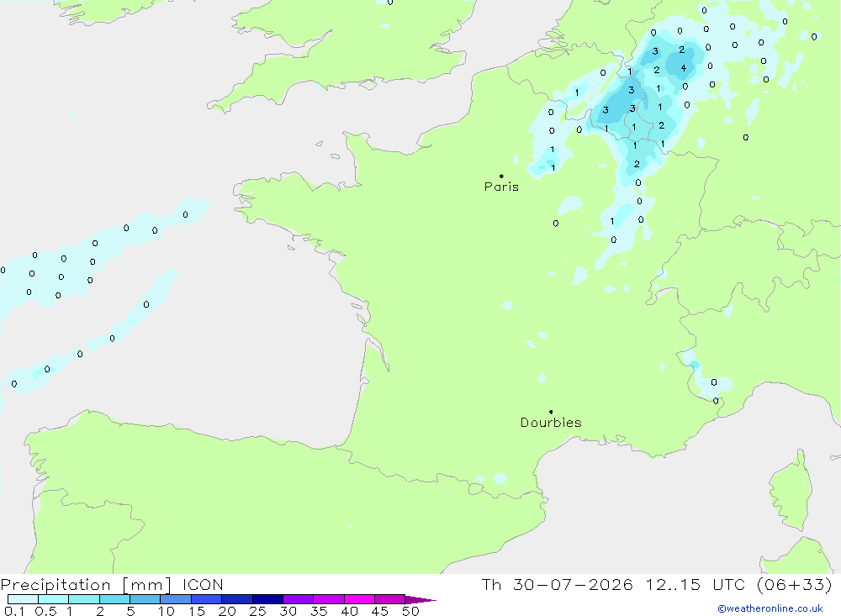This screenshot has width=841, height=616.
Task: Click the '40' legend scale label
Action: coord(350,611)
